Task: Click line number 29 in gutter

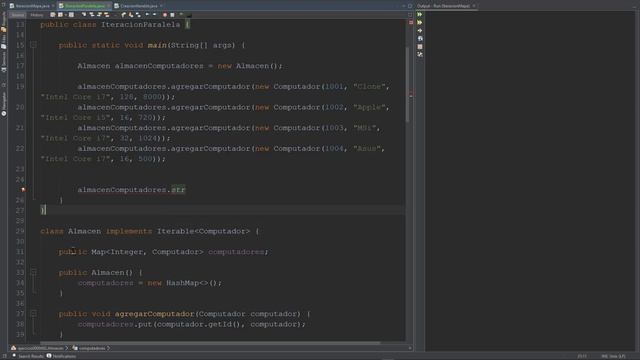Action: click(x=20, y=231)
